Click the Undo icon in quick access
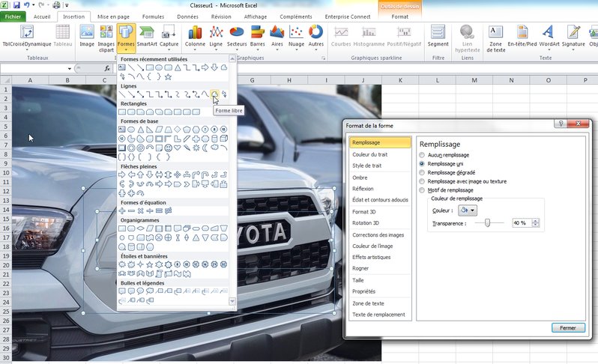This screenshot has height=364, width=598. click(27, 5)
